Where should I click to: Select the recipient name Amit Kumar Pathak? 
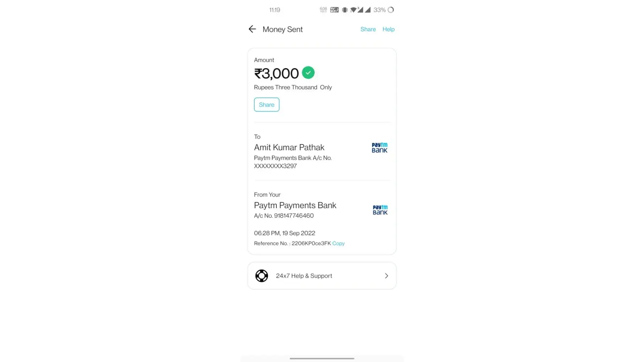click(x=289, y=147)
